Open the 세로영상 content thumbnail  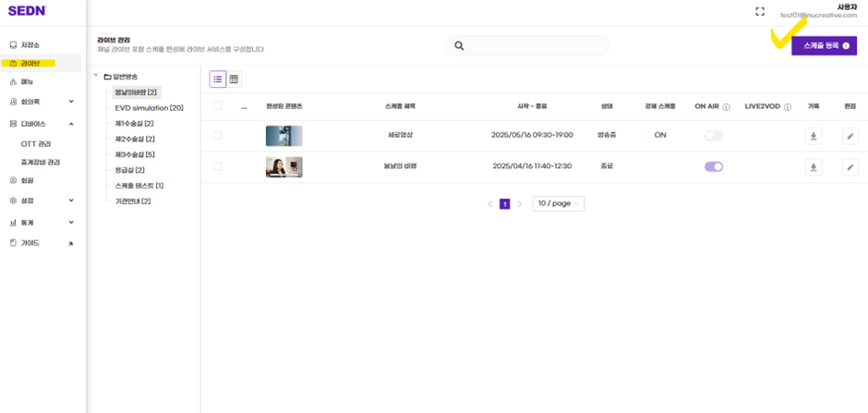[x=284, y=136]
